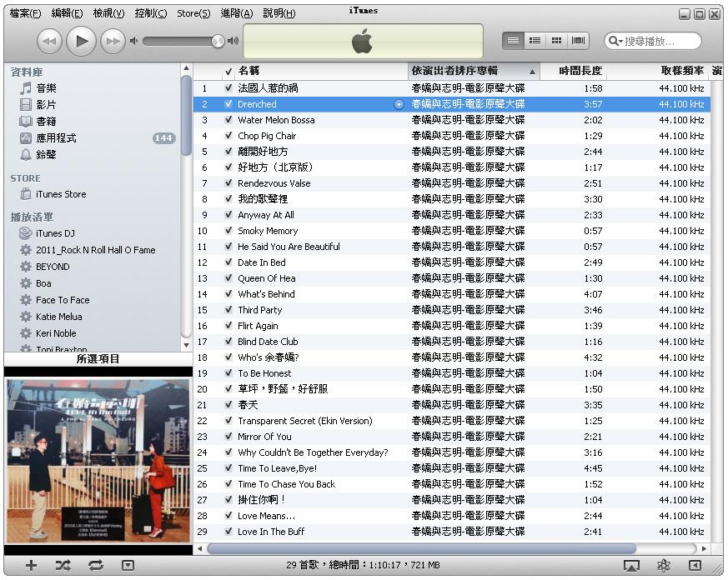The width and height of the screenshot is (728, 580).
Task: Toggle the artwork viewer pane button
Action: click(128, 565)
